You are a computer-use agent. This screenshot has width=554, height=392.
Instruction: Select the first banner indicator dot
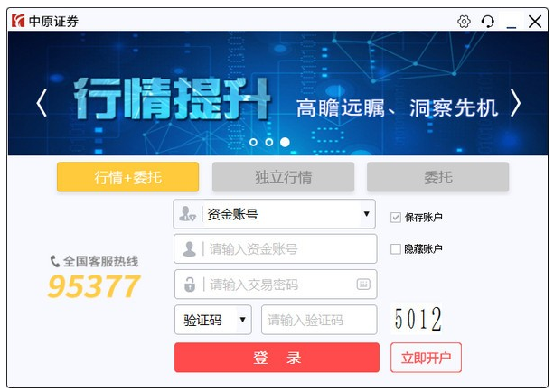[x=253, y=142]
